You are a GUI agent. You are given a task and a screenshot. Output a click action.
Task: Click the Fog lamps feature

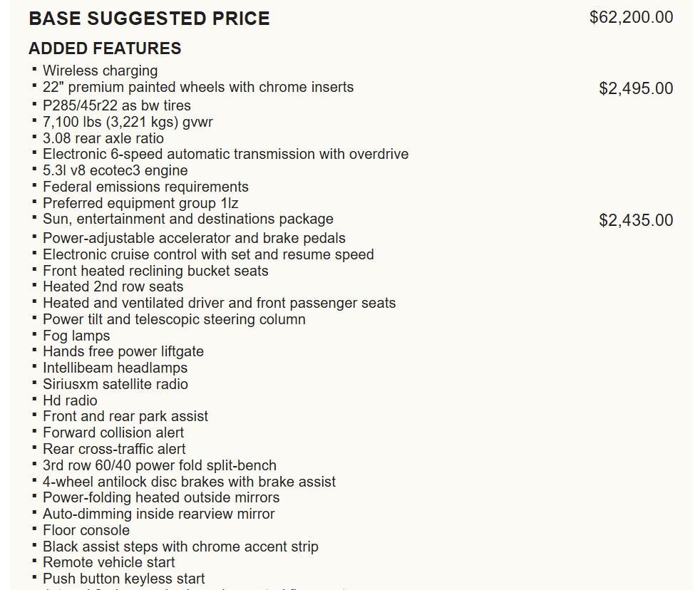pos(76,336)
